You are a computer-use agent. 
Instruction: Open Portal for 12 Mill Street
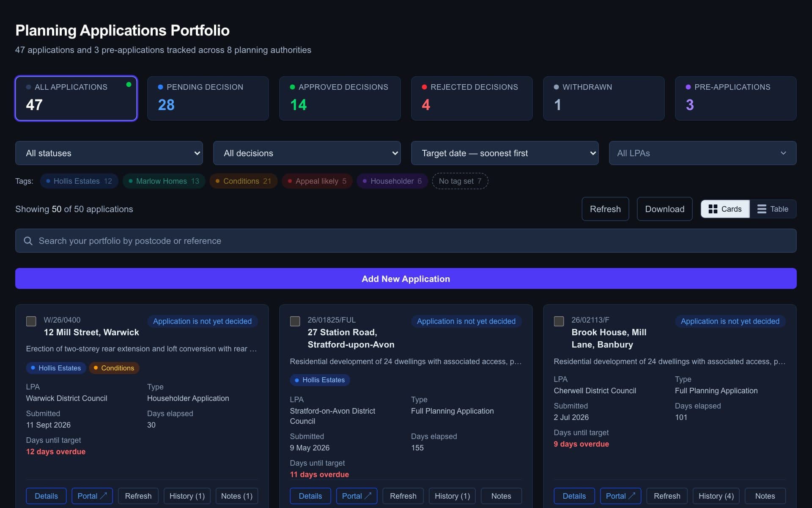click(92, 496)
